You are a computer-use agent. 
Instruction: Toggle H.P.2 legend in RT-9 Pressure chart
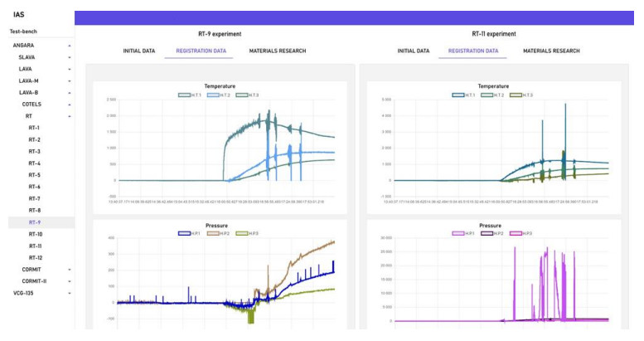(215, 231)
